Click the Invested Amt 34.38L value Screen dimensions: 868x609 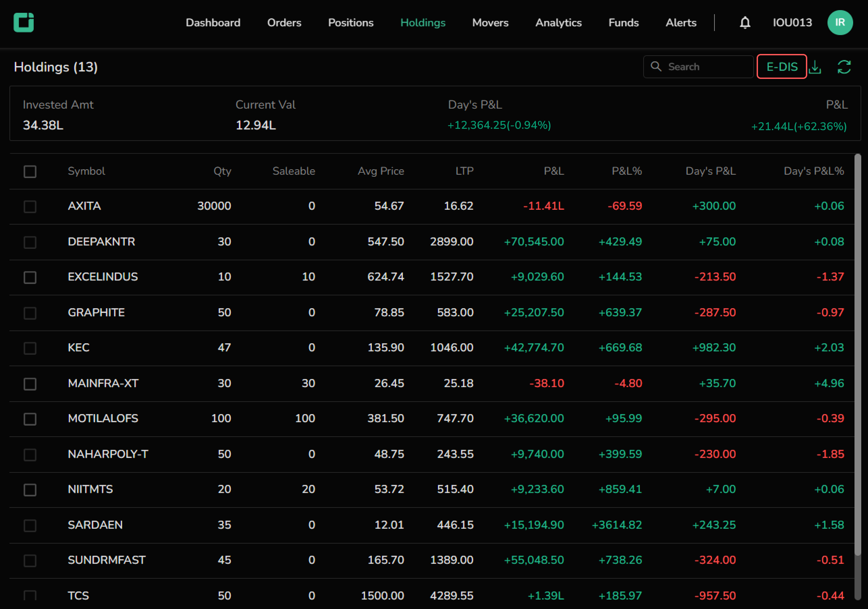click(43, 125)
